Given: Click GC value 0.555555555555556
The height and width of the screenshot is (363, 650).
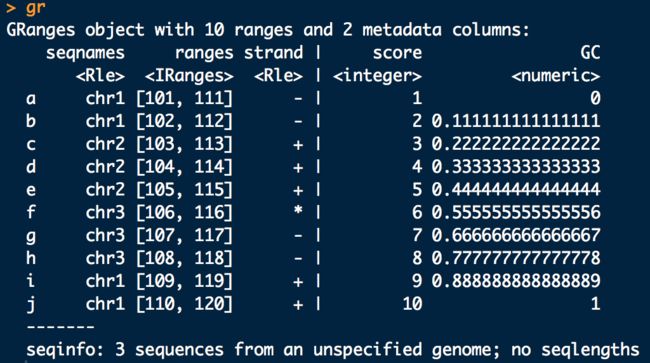Looking at the screenshot, I should point(516,213).
